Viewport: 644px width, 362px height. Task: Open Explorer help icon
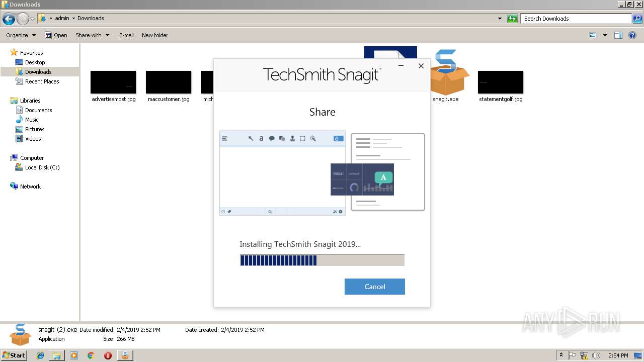(x=633, y=35)
